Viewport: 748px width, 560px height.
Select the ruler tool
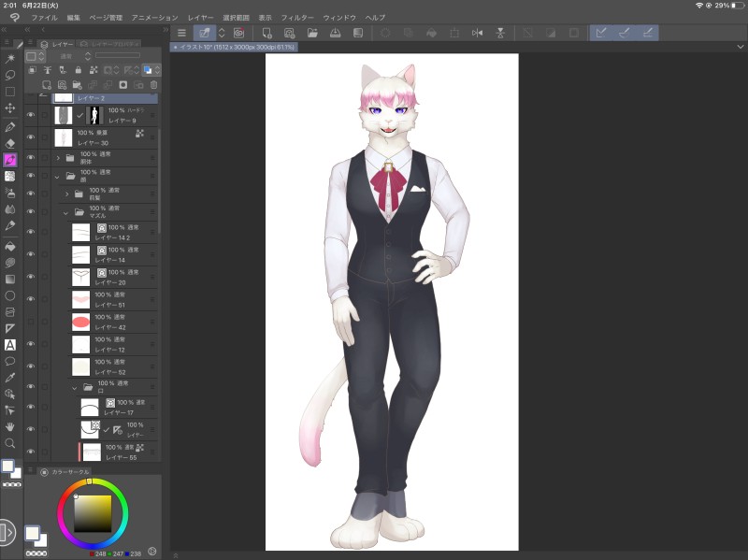point(10,328)
